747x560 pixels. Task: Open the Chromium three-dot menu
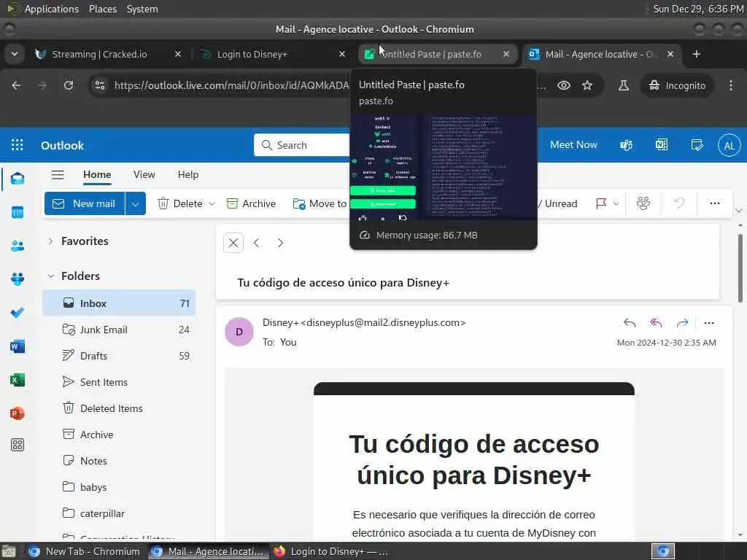pos(731,85)
